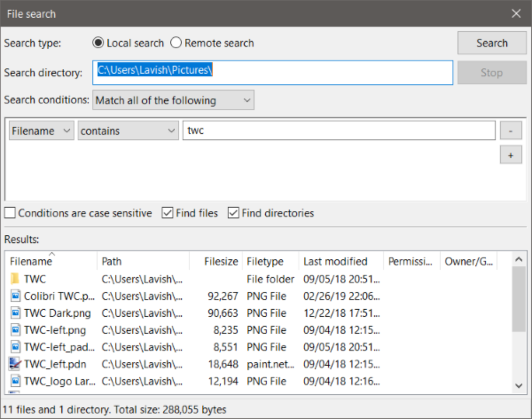Open the contains operator dropdown
Screen dimensions: 532x419
128,131
